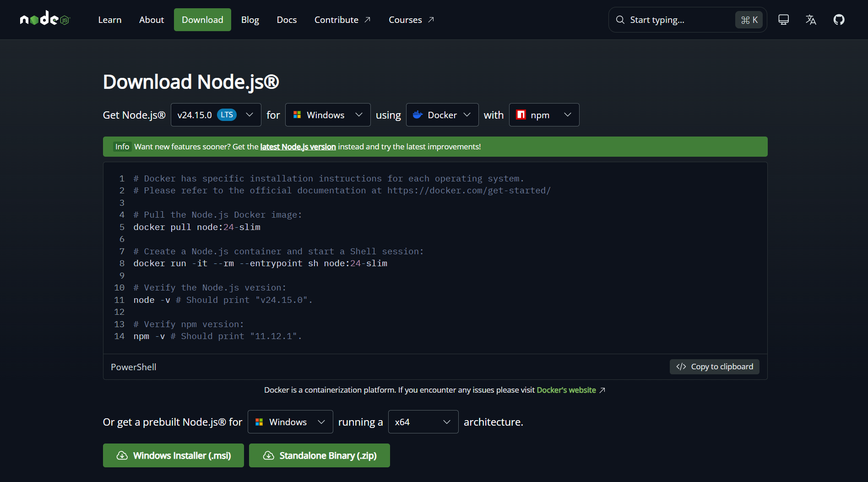Open the Blog nav item
The image size is (868, 482).
tap(250, 20)
